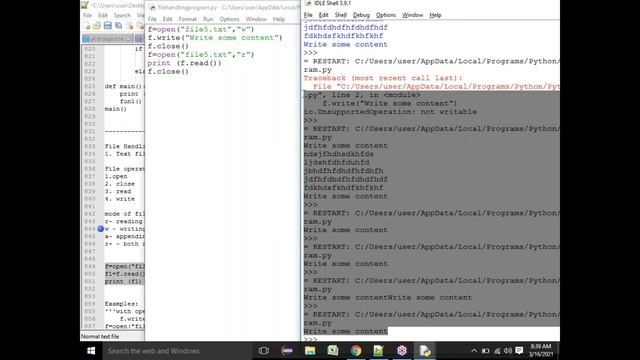Open Run menu in IDLE editor window
This screenshot has width=640, height=360.
pyautogui.click(x=208, y=19)
